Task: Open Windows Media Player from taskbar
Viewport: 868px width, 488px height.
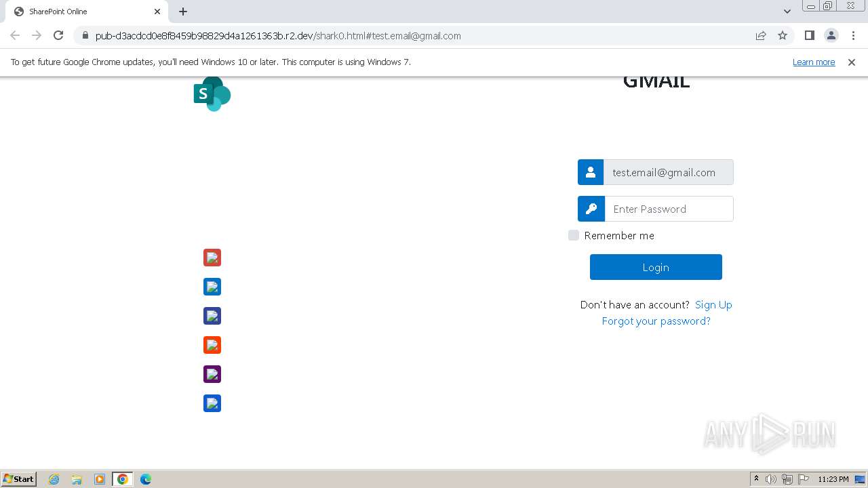Action: pos(100,479)
